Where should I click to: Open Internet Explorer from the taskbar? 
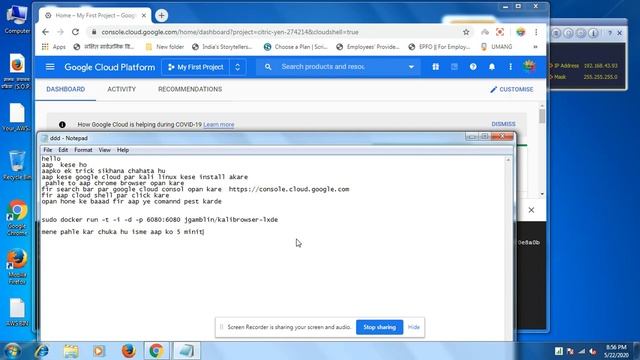pos(42,351)
